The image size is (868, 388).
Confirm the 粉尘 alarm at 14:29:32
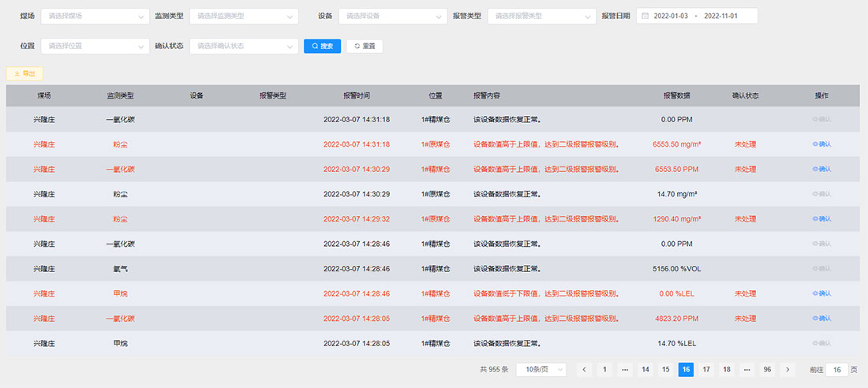tap(821, 219)
